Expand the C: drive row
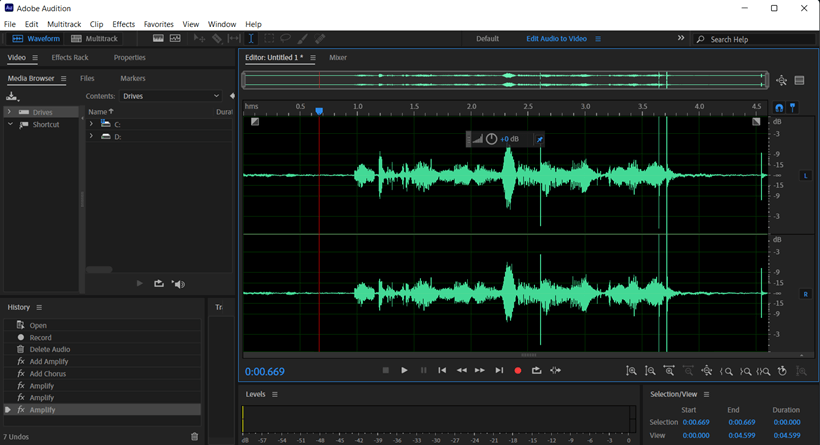 click(92, 124)
